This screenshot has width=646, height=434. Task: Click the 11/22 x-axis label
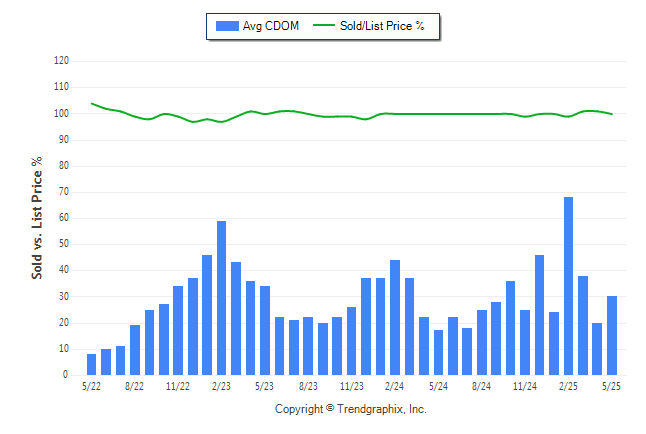178,387
